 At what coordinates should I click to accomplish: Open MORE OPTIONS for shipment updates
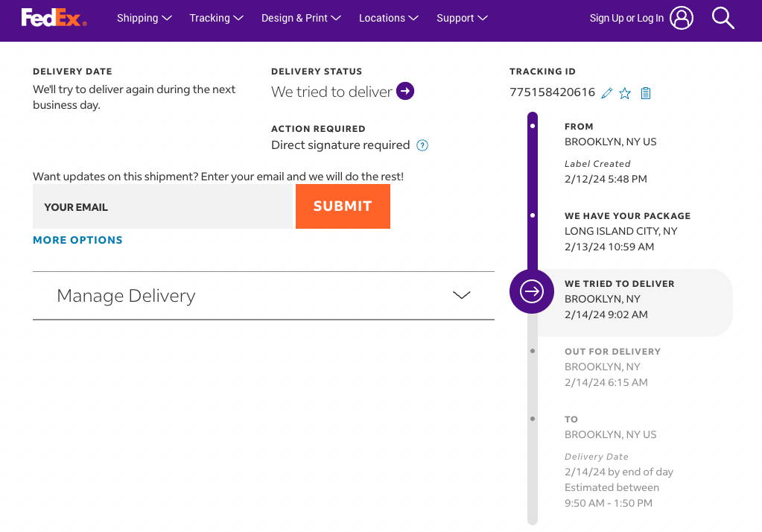tap(77, 240)
